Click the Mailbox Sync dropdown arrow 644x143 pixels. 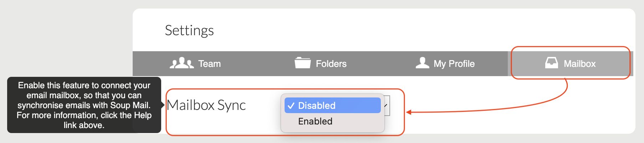pos(386,106)
